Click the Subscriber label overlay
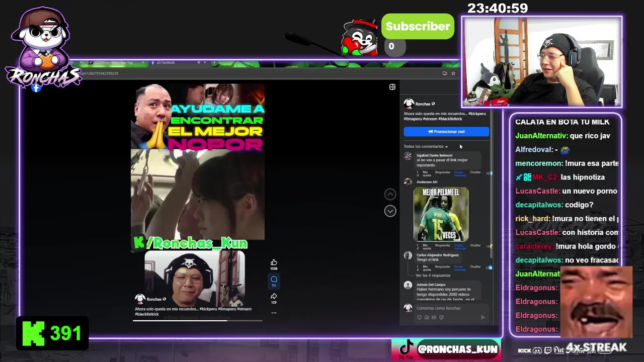644x362 pixels. click(x=418, y=26)
